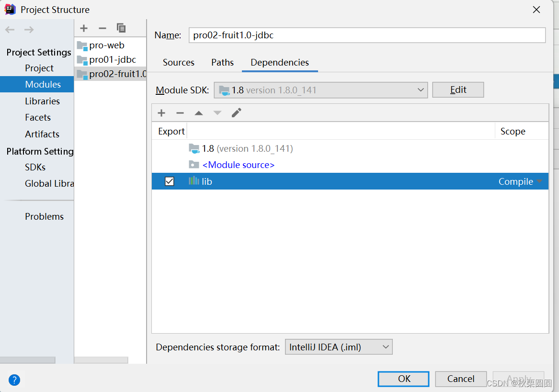559x392 pixels.
Task: Toggle the Export checkbox for lib
Action: [x=169, y=181]
